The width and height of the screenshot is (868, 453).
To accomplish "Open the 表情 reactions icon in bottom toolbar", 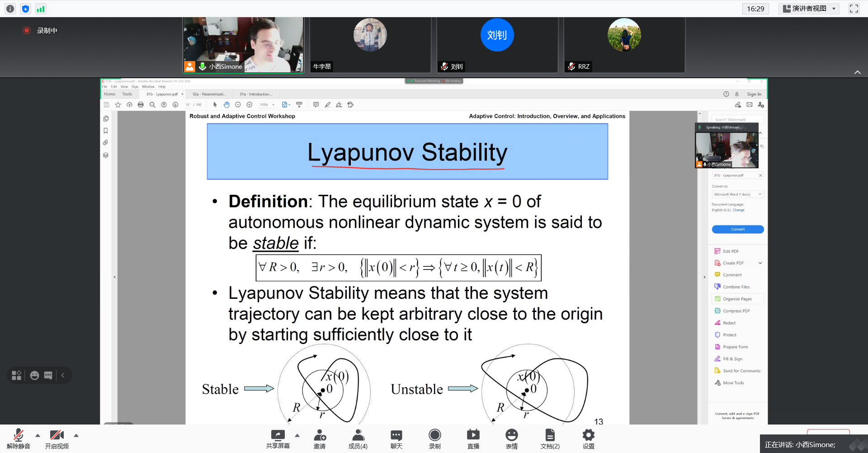I will pos(511,439).
